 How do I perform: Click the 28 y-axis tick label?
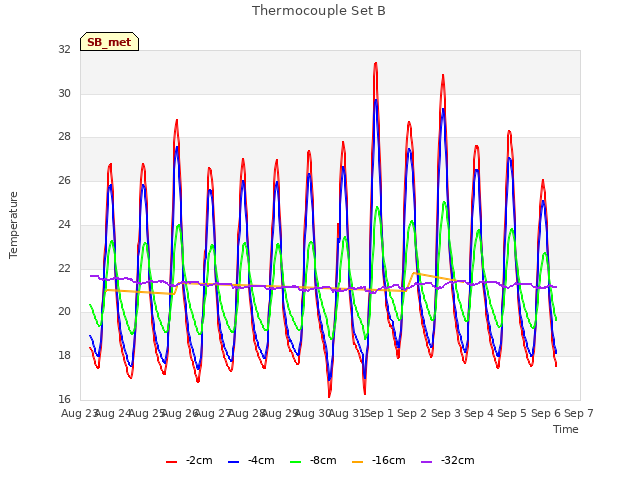[x=64, y=137]
